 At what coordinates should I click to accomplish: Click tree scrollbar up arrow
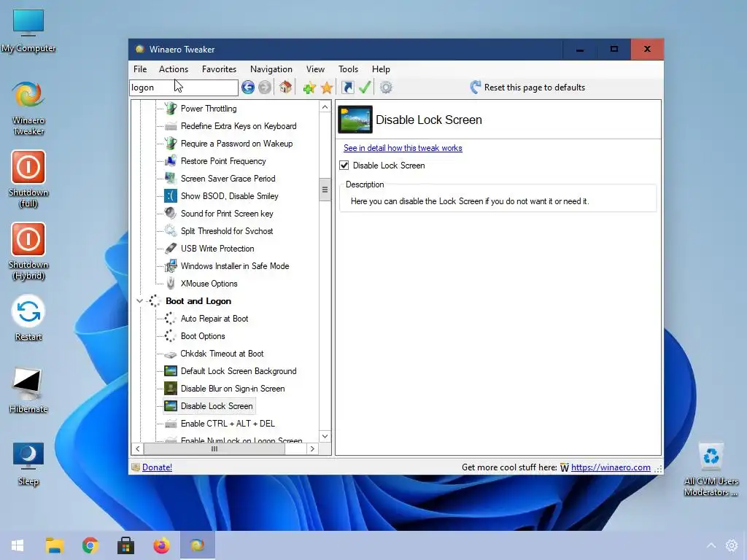325,106
